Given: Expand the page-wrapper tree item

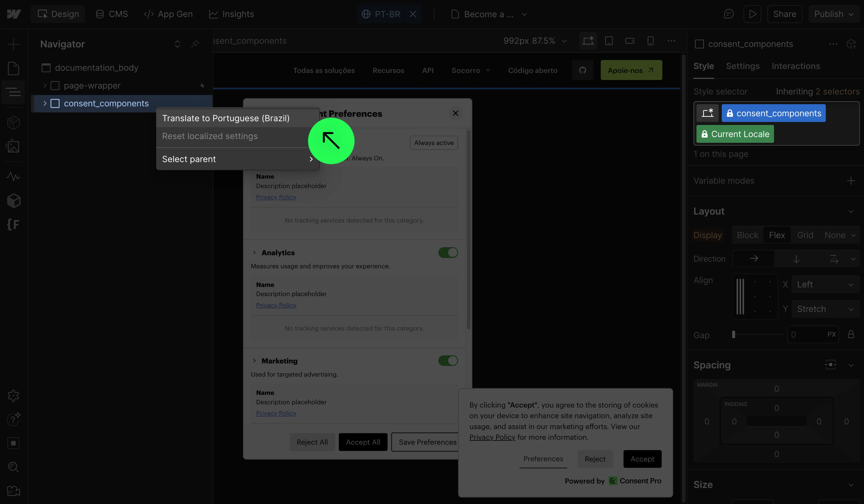Looking at the screenshot, I should pyautogui.click(x=45, y=86).
